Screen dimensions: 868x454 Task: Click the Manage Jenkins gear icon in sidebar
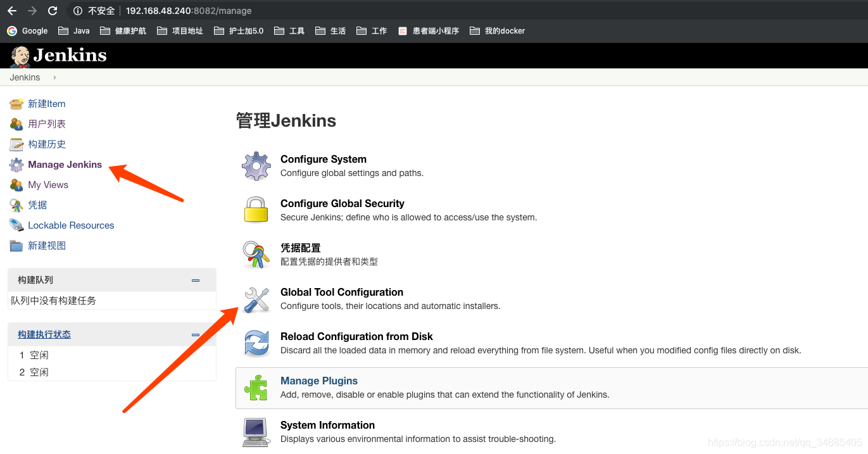16,165
